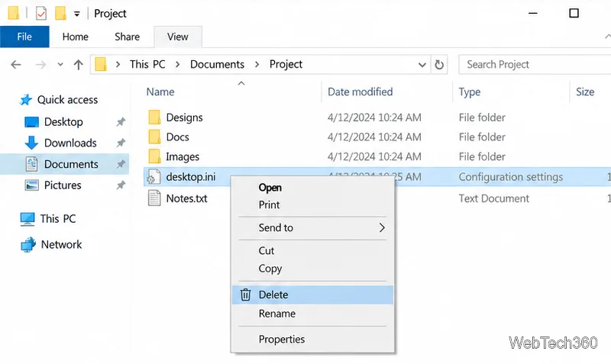Select the desktop.ini file name
Screen dimensions: 611x364
[x=190, y=177]
